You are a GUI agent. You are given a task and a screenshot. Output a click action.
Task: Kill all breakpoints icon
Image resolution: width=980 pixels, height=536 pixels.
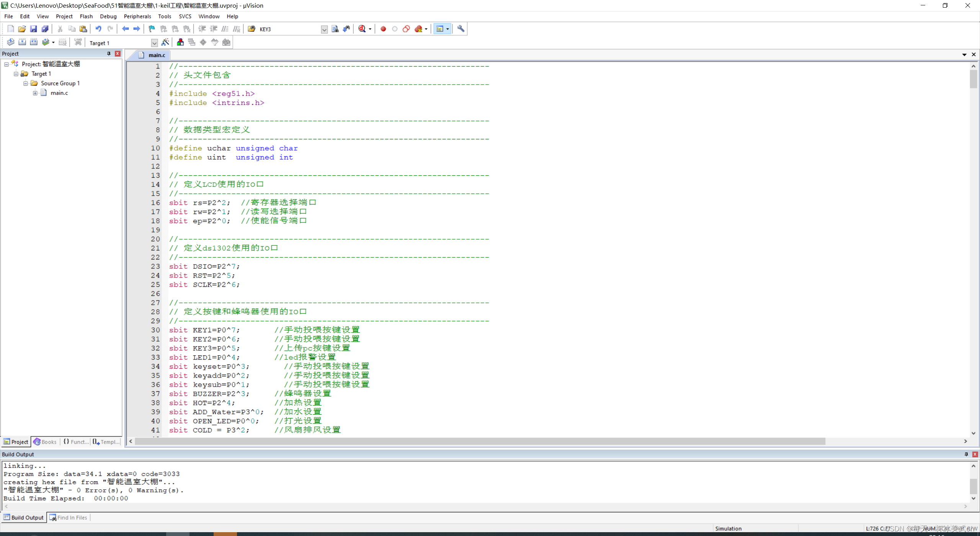(x=418, y=29)
